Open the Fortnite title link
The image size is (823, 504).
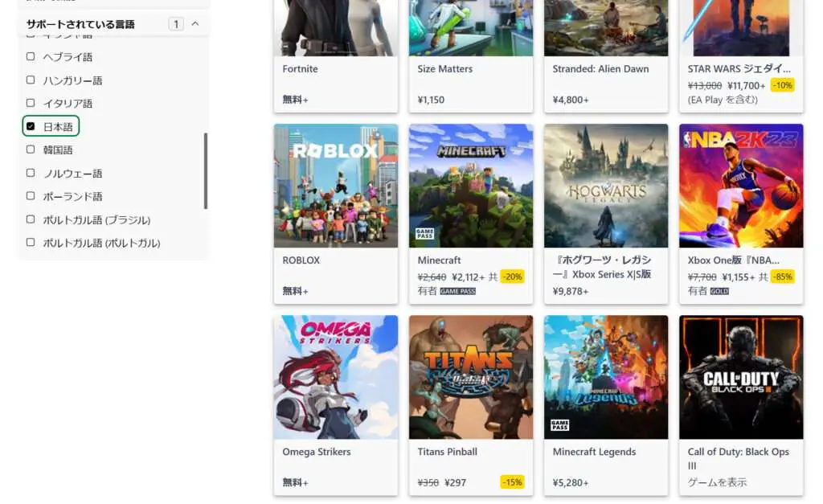tap(301, 69)
